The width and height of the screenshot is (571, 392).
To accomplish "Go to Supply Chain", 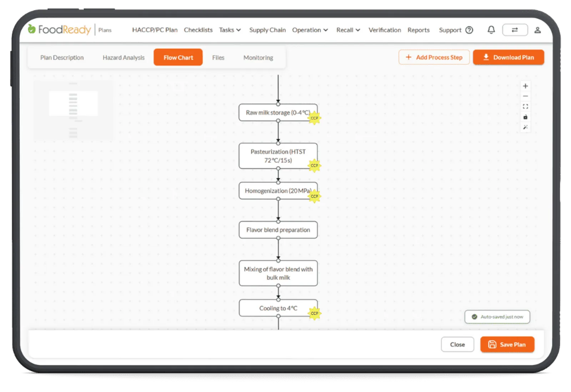I will click(x=267, y=30).
